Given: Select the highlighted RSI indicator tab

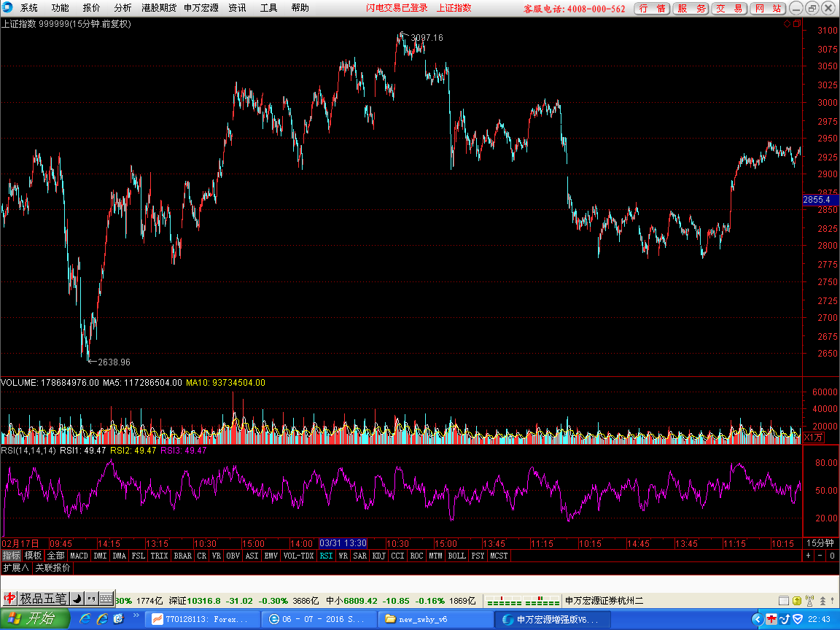Looking at the screenshot, I should pos(326,556).
